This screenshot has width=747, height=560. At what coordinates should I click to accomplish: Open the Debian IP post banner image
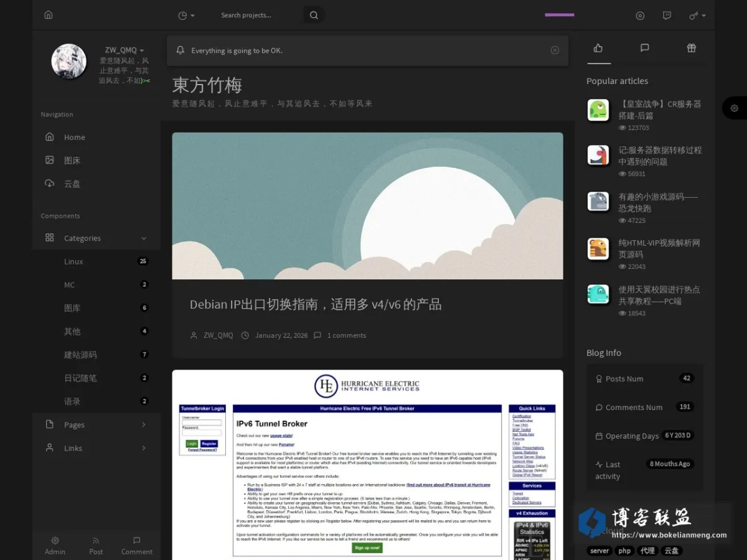click(368, 206)
